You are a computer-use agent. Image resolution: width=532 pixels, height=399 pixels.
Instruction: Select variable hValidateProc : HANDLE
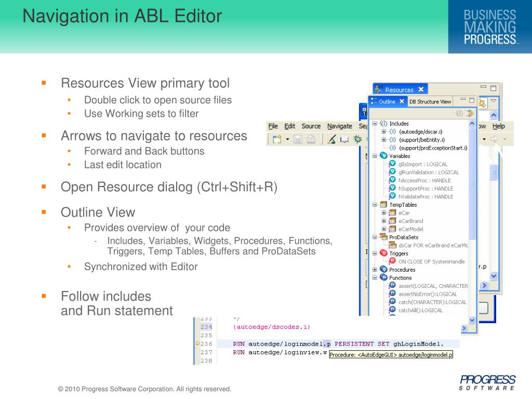(x=426, y=197)
